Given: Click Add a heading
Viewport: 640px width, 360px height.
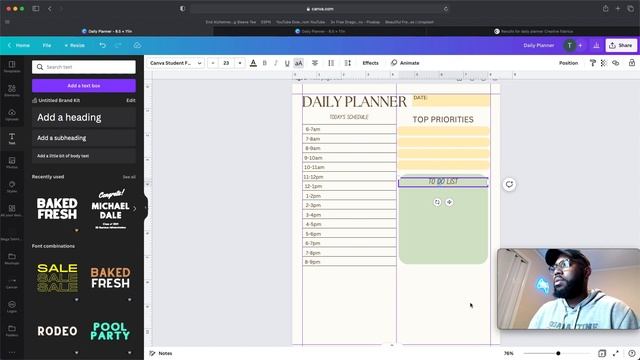Looking at the screenshot, I should 84,118.
